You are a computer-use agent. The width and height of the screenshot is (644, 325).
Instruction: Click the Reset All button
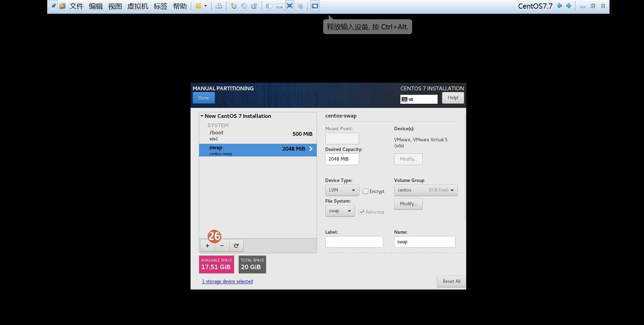pos(451,282)
